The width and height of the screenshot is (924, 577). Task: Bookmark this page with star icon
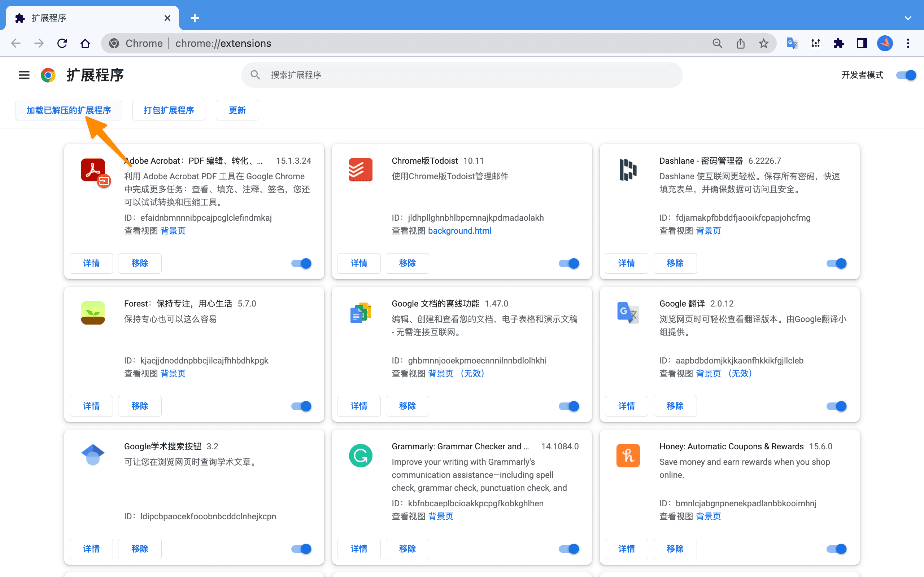(x=763, y=44)
